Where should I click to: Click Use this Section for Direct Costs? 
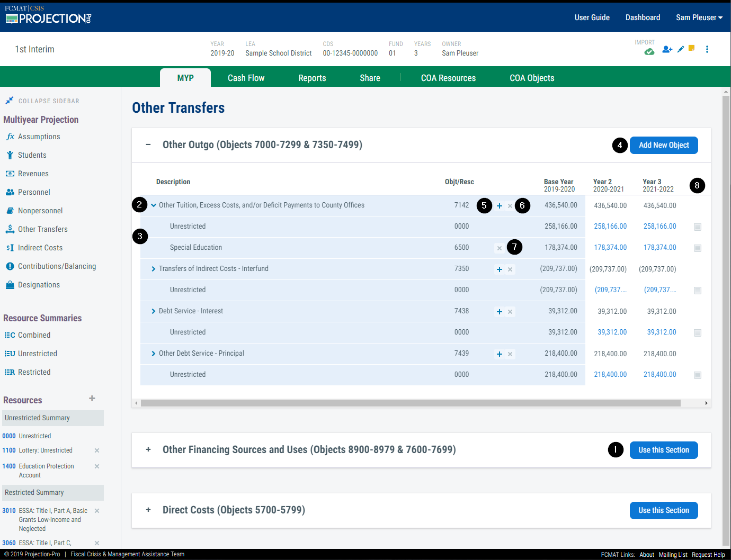[x=664, y=510]
